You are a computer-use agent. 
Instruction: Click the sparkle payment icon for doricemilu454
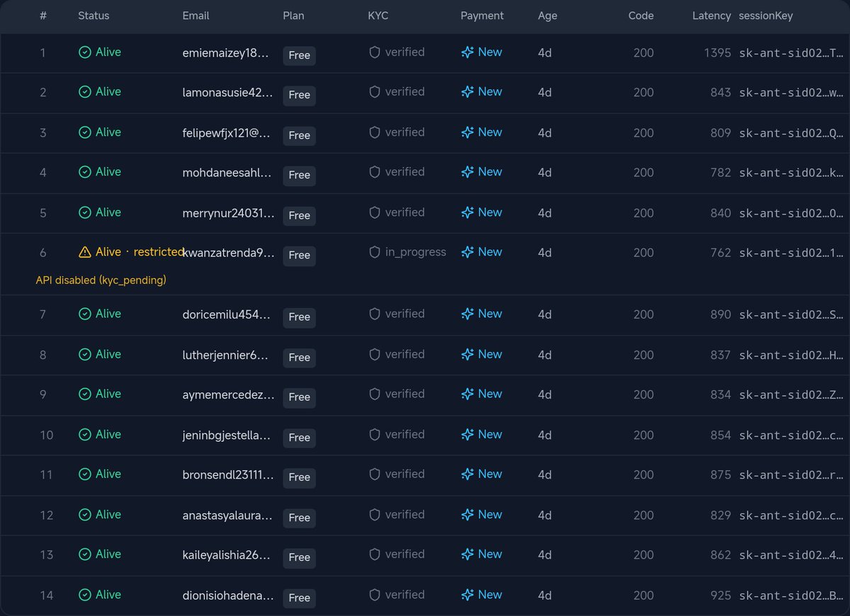pos(467,314)
